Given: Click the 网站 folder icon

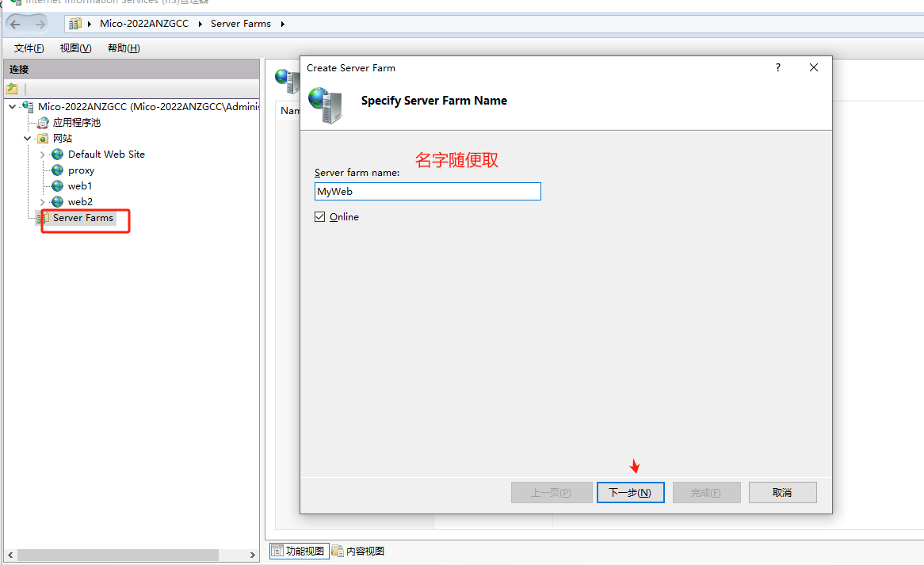Looking at the screenshot, I should (43, 139).
